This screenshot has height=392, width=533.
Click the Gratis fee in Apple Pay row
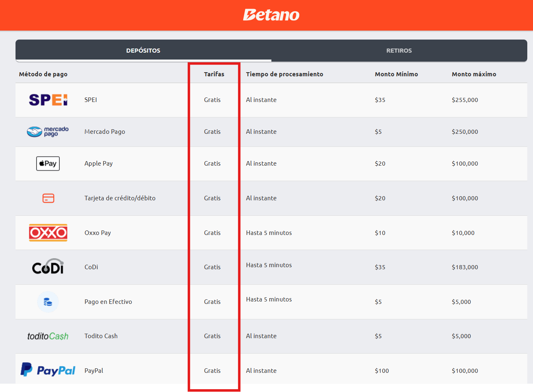[x=212, y=164]
